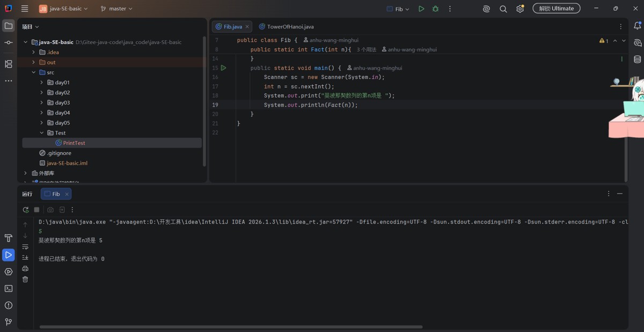Screen dimensions: 644x332
Task: Close the Fib.java editor tab
Action: [x=247, y=26]
